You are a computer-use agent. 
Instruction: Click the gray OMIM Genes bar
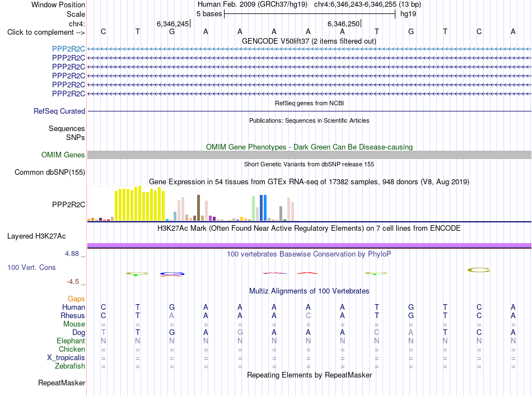(x=309, y=155)
